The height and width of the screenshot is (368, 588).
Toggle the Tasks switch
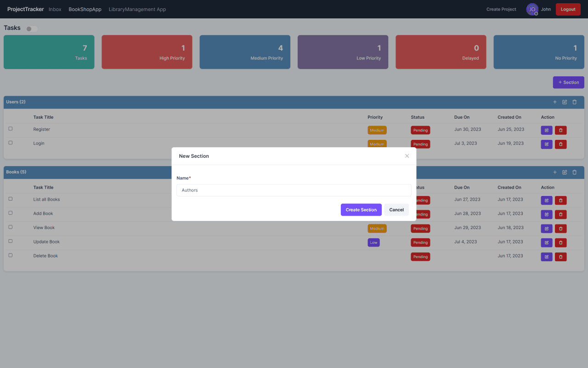(x=31, y=29)
